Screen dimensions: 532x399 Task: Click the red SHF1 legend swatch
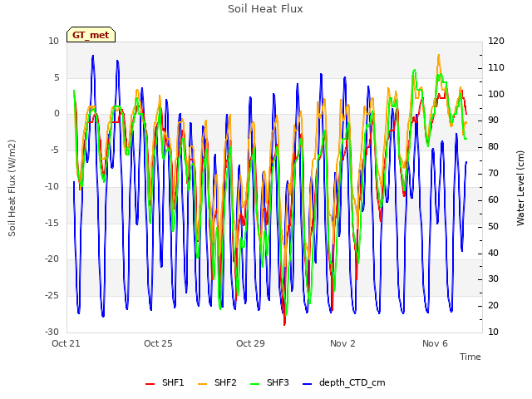pos(150,384)
